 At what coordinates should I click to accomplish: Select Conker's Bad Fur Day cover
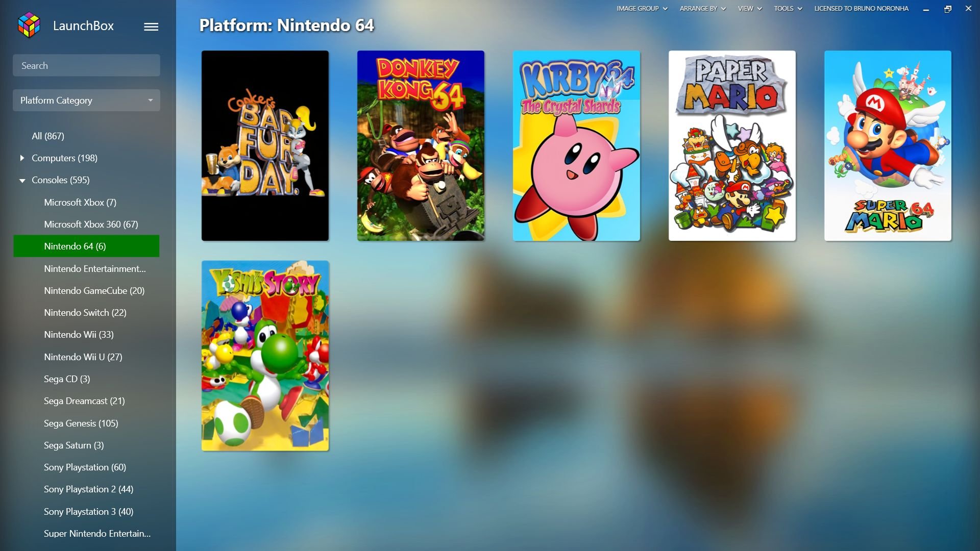265,145
